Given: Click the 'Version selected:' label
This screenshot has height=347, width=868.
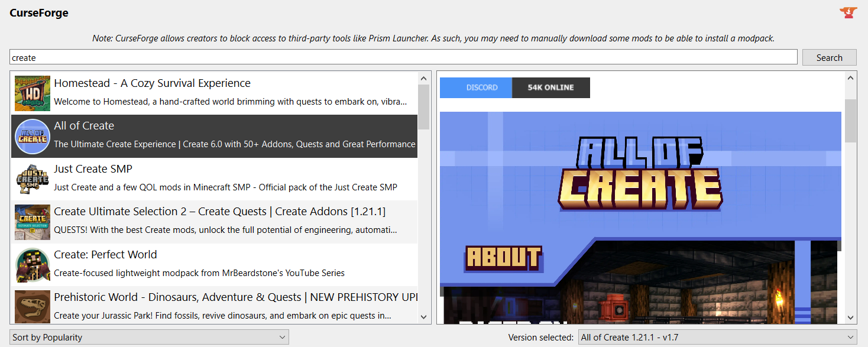Looking at the screenshot, I should 540,338.
